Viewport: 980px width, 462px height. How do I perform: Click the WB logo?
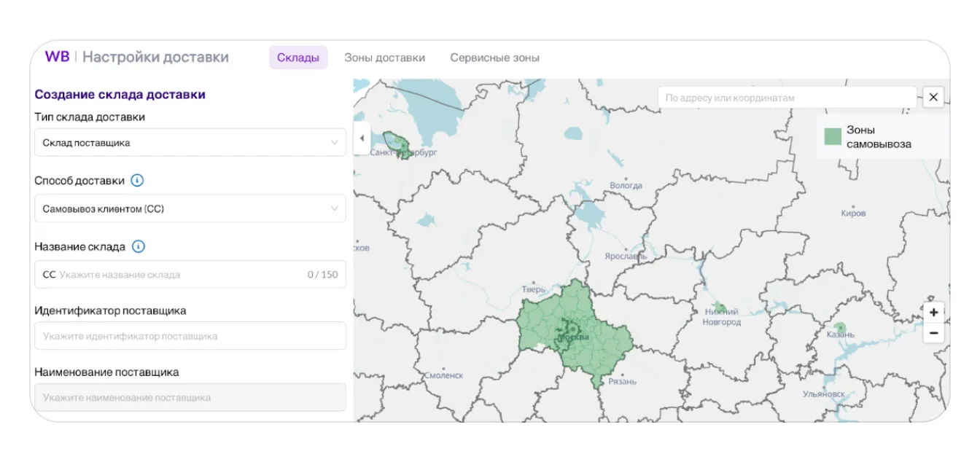57,57
